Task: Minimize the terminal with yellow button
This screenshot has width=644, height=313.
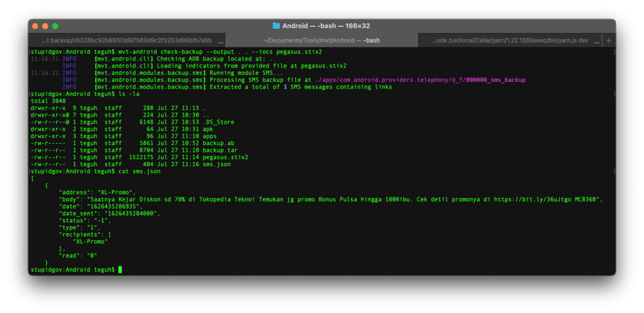Action: coord(45,26)
